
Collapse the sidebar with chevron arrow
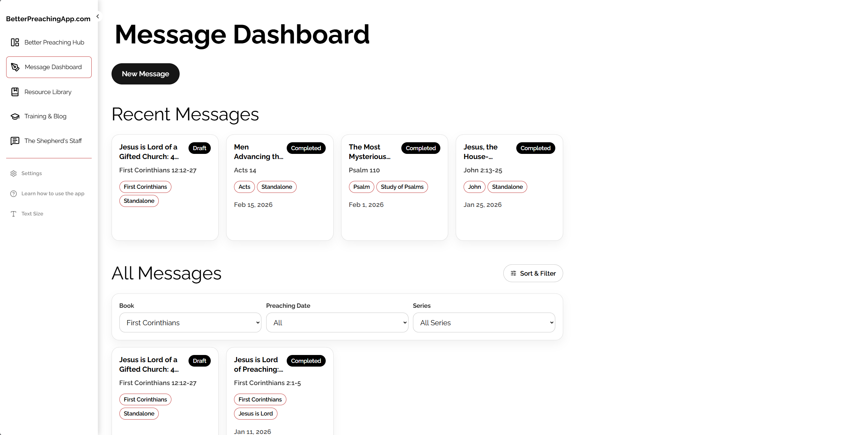98,16
